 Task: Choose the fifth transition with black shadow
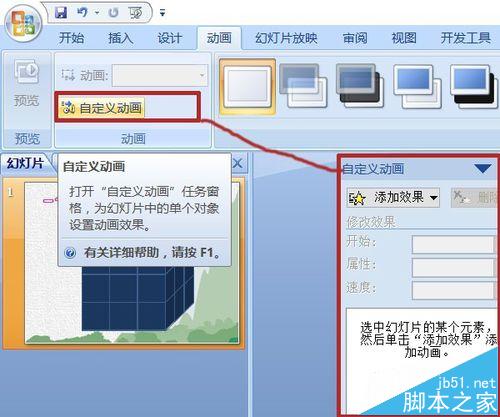pyautogui.click(x=474, y=86)
